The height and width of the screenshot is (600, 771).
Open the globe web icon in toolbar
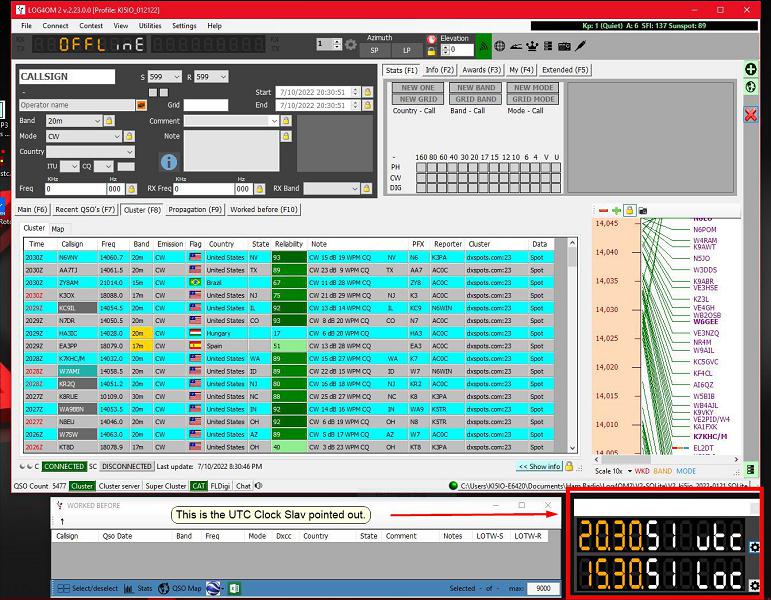coord(500,46)
